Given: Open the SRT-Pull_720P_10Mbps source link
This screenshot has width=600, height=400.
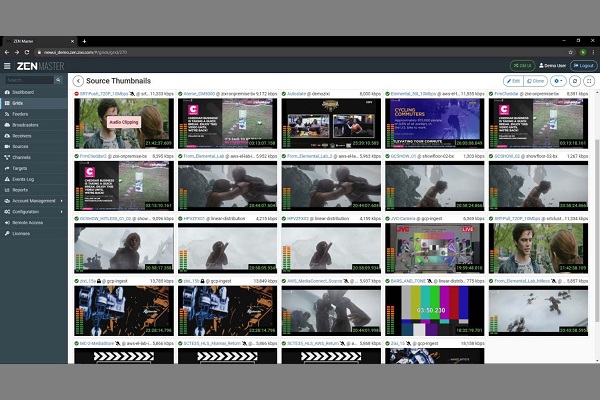Looking at the screenshot, I should (517, 219).
